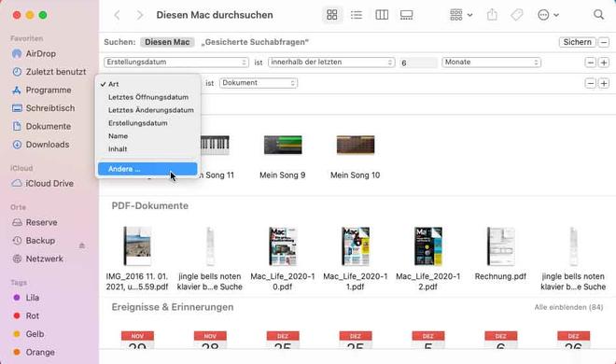
Task: Choose Art in the popup menu
Action: click(x=147, y=84)
